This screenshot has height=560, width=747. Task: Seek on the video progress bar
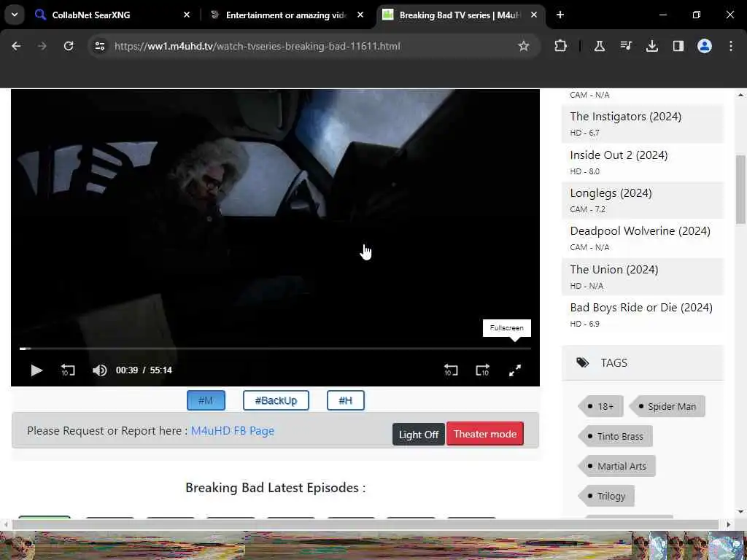(275, 349)
